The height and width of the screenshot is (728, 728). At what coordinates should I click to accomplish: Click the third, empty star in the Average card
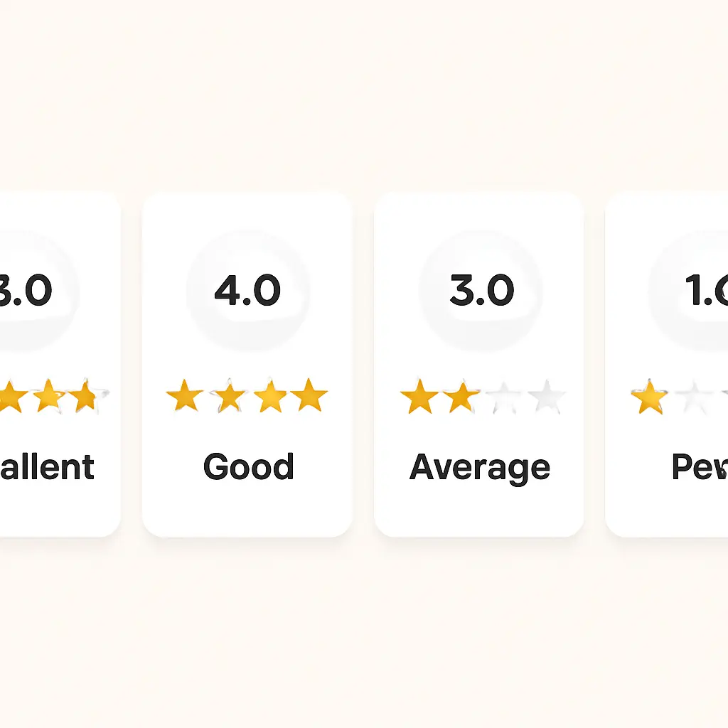504,397
